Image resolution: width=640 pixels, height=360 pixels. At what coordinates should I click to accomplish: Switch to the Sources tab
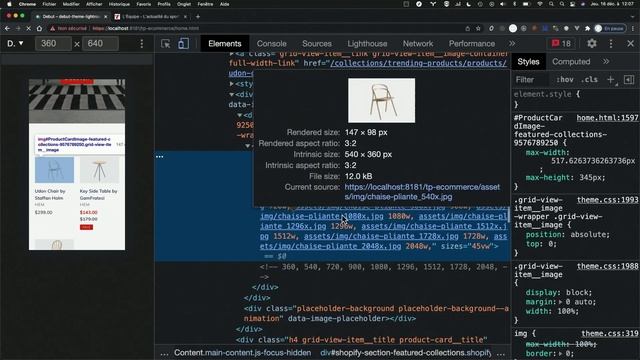coord(317,44)
